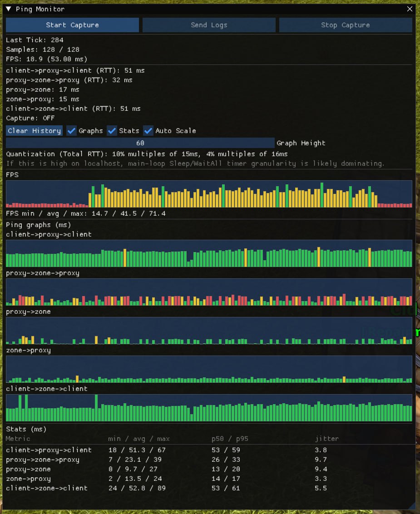Image resolution: width=420 pixels, height=514 pixels.
Task: Click the zone->proxy latency graph
Action: [209, 370]
